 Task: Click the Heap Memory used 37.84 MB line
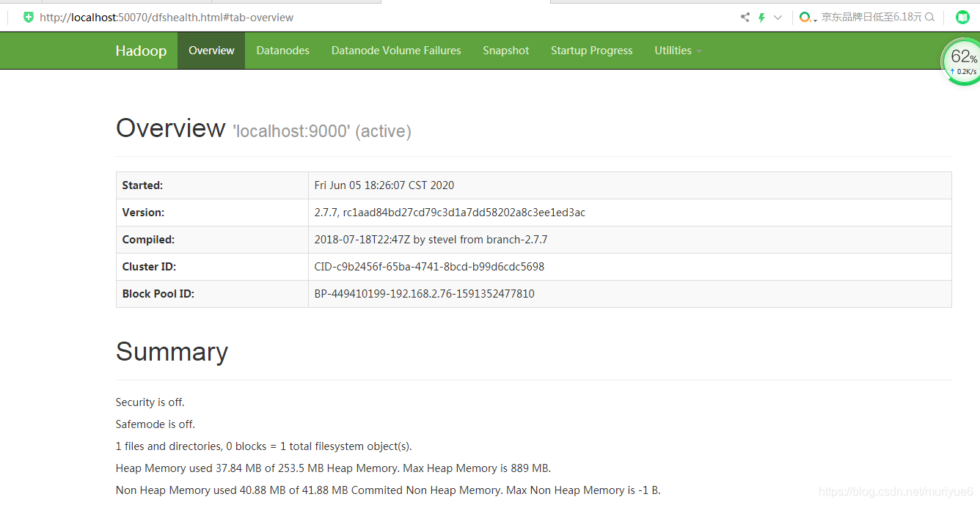[333, 468]
